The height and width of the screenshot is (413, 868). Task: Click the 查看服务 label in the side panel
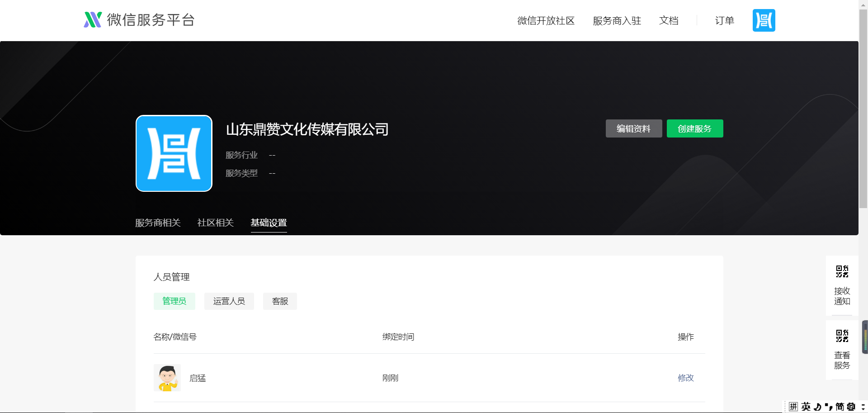(842, 360)
